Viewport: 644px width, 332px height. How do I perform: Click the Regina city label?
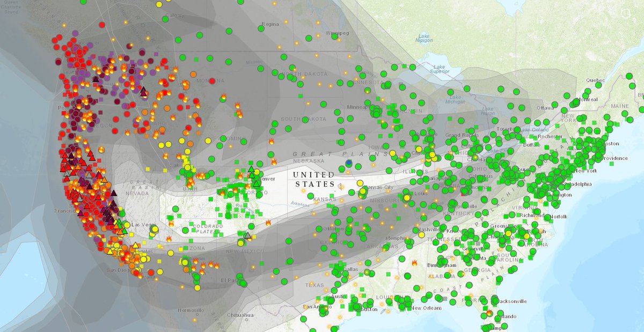[270, 24]
